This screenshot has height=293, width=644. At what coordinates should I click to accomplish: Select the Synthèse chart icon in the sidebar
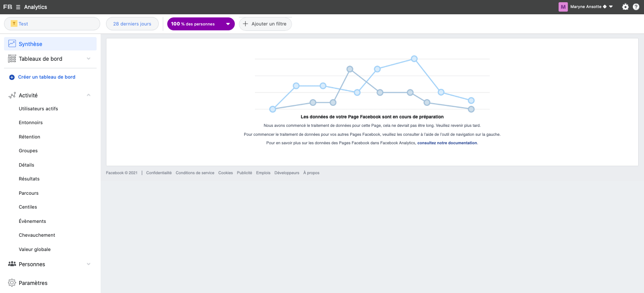(x=11, y=43)
